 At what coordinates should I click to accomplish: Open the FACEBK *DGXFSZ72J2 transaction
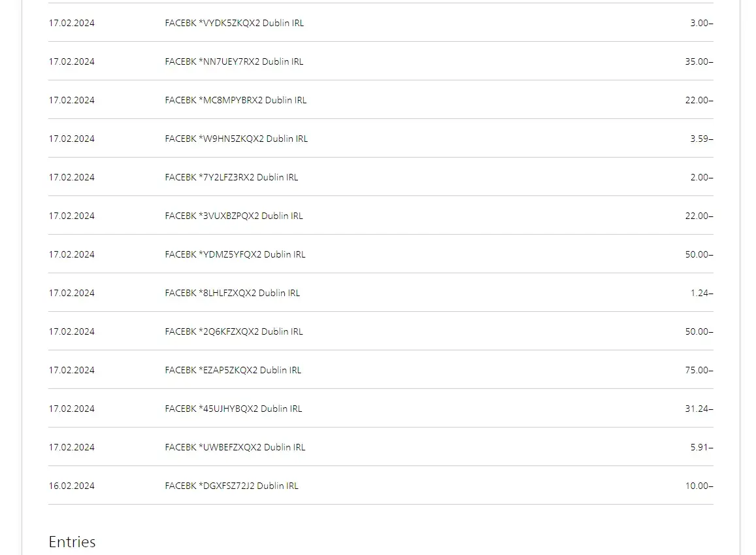click(x=231, y=486)
